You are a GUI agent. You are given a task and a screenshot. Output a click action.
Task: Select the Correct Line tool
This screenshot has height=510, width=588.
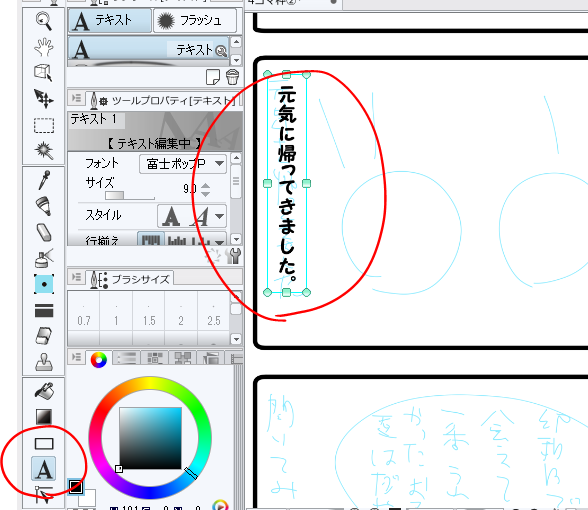(44, 494)
